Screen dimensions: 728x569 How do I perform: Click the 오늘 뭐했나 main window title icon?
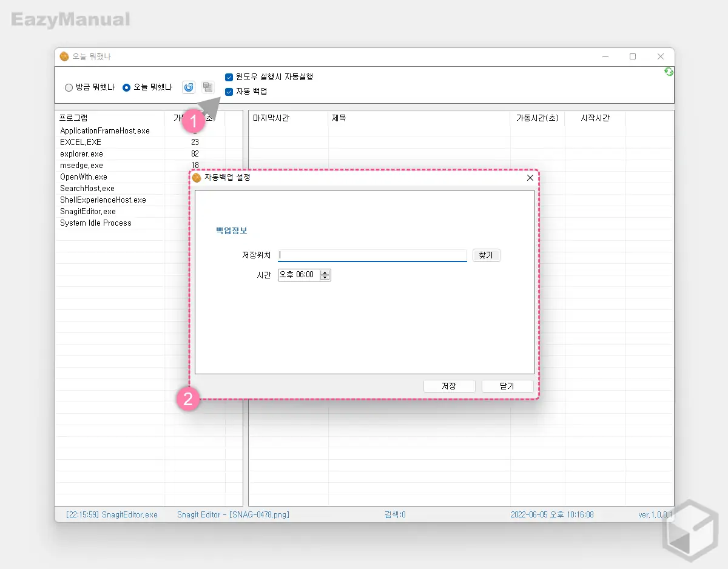click(x=64, y=56)
